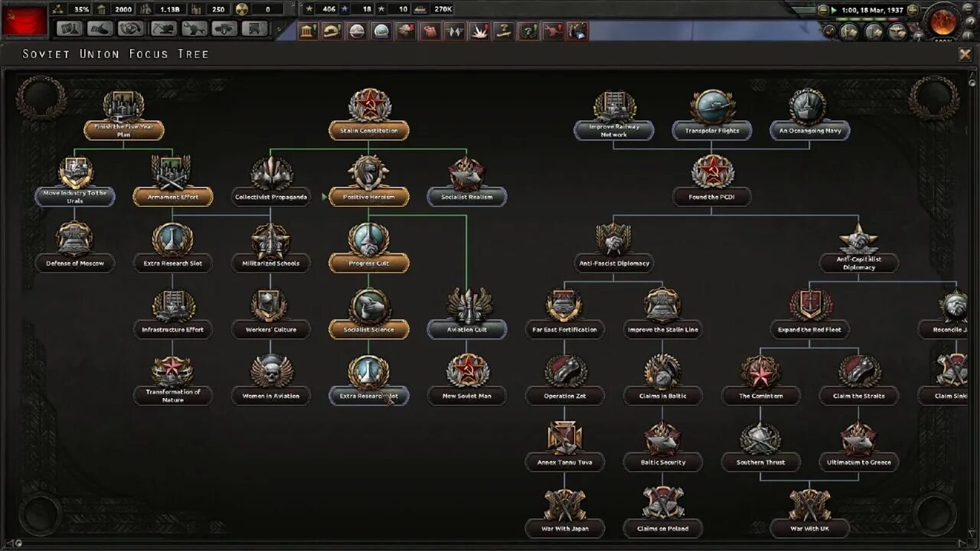This screenshot has height=551, width=980.
Task: Select the Transpolar Flights focus
Action: 712,116
